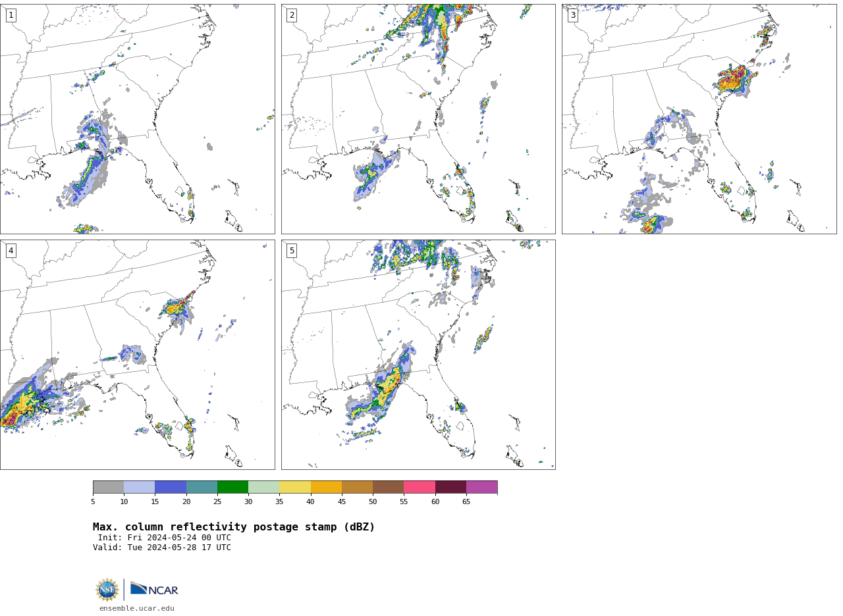Click the NSF logo icon
Image resolution: width=843 pixels, height=616 pixels.
point(107,590)
